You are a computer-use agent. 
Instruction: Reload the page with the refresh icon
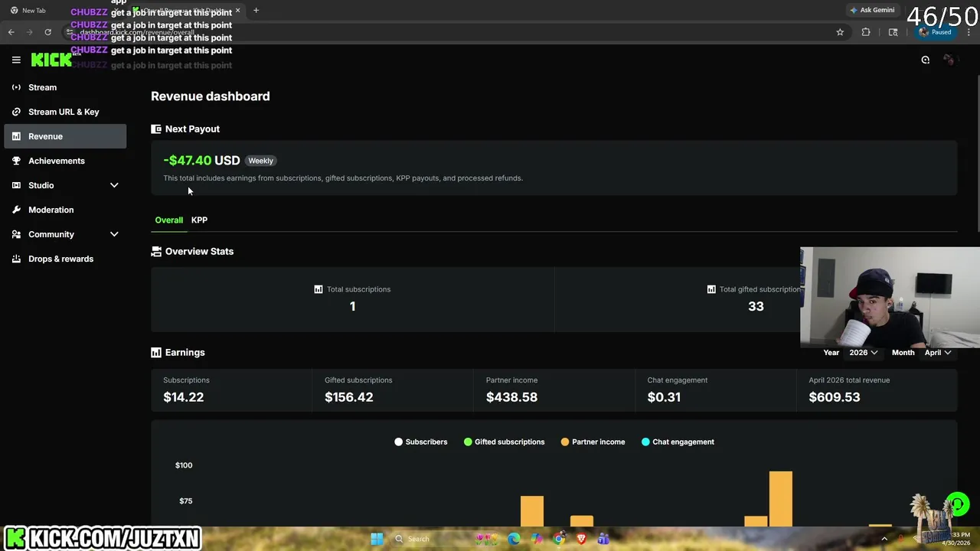(47, 32)
